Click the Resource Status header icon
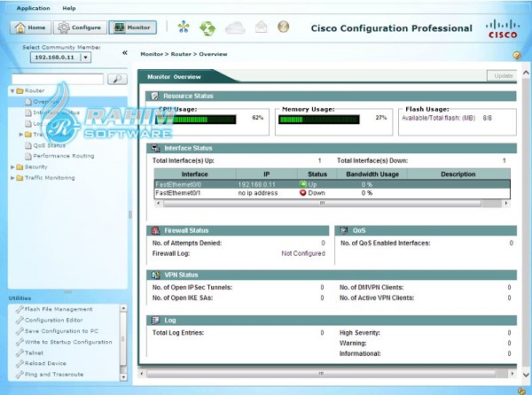This screenshot has height=395, width=532. coord(154,96)
